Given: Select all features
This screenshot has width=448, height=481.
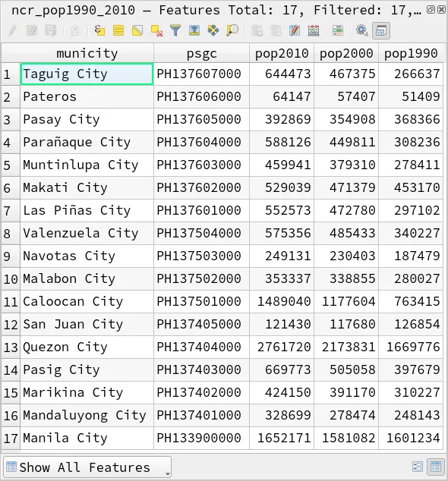Looking at the screenshot, I should tap(118, 30).
